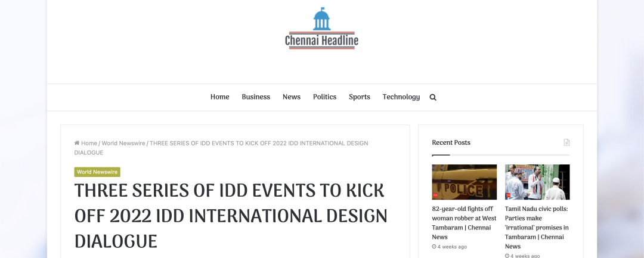644x258 pixels.
Task: Click the home icon in the breadcrumb
Action: [77, 143]
